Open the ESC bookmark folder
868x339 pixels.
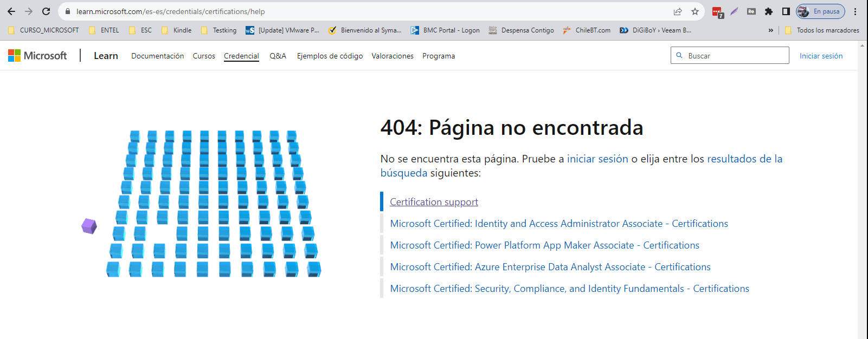(x=140, y=30)
